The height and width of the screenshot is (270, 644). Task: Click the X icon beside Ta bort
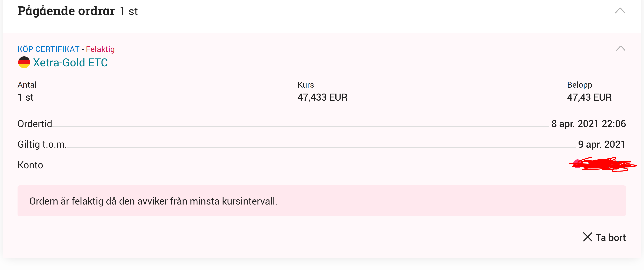[x=587, y=237]
